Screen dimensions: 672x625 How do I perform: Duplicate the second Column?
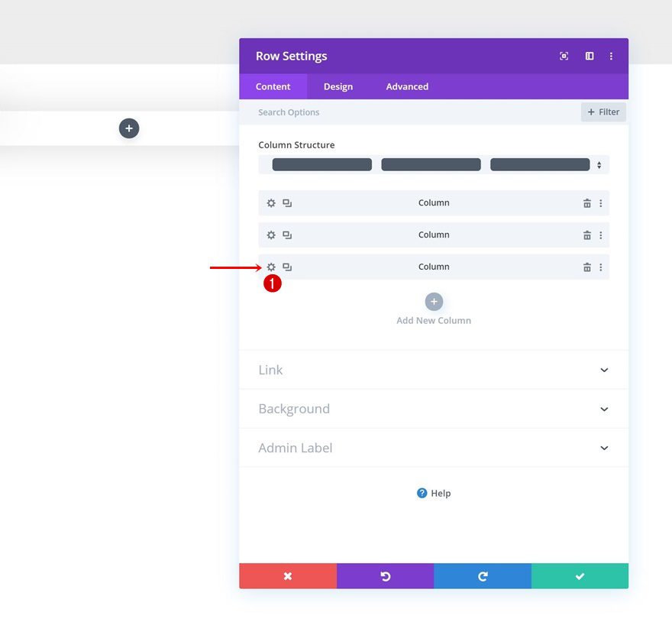287,235
